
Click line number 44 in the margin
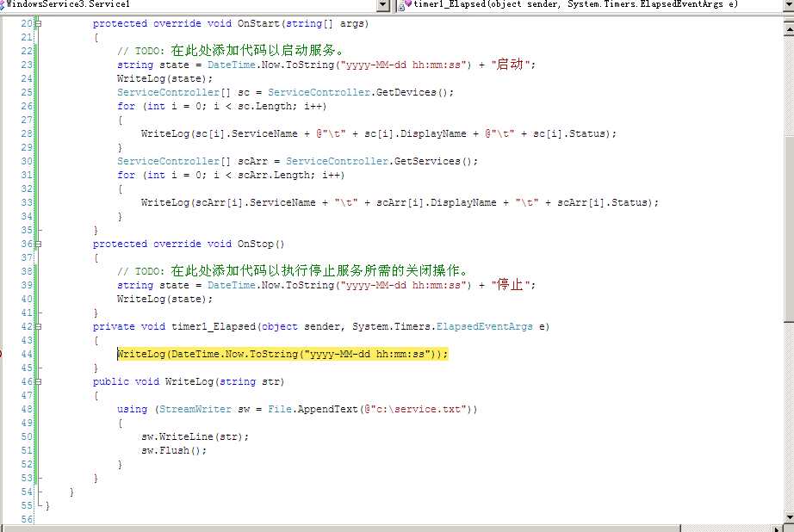[x=27, y=354]
